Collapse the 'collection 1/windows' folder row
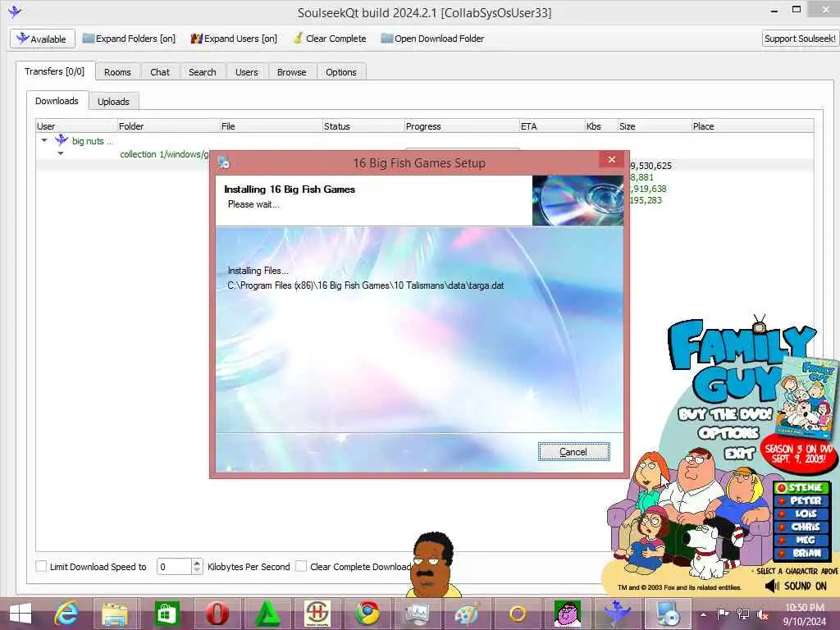 [x=61, y=153]
